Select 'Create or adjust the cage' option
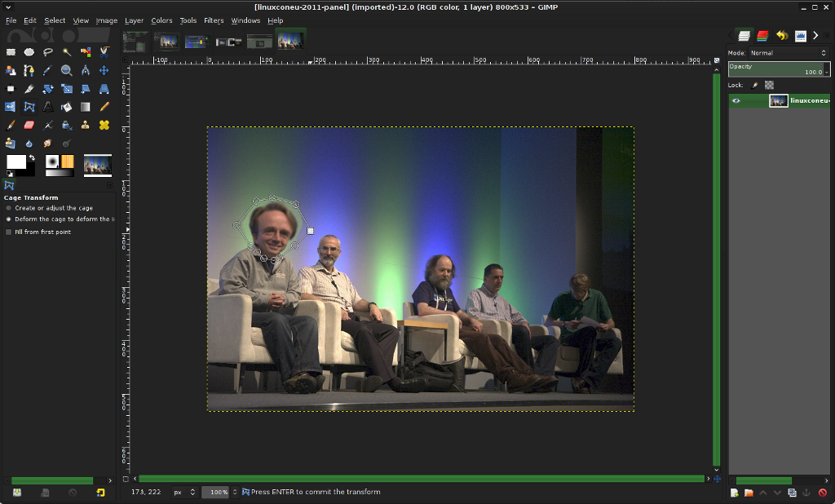 9,208
